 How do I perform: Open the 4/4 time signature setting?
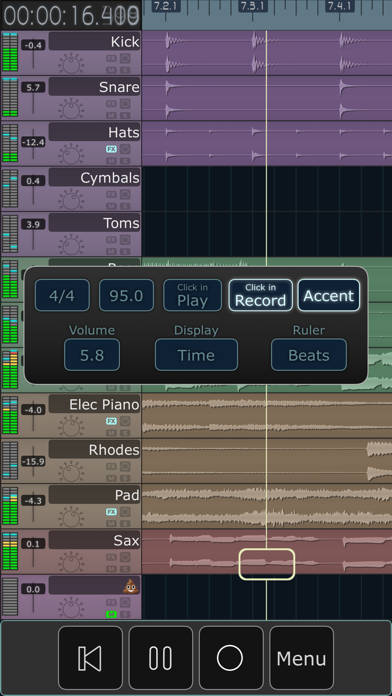point(62,295)
